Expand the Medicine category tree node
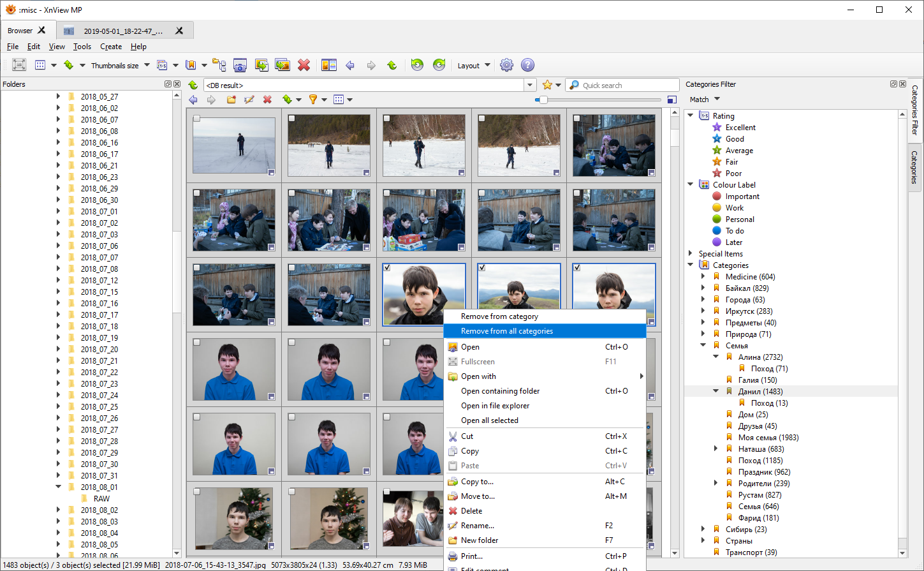This screenshot has width=924, height=571. (703, 277)
